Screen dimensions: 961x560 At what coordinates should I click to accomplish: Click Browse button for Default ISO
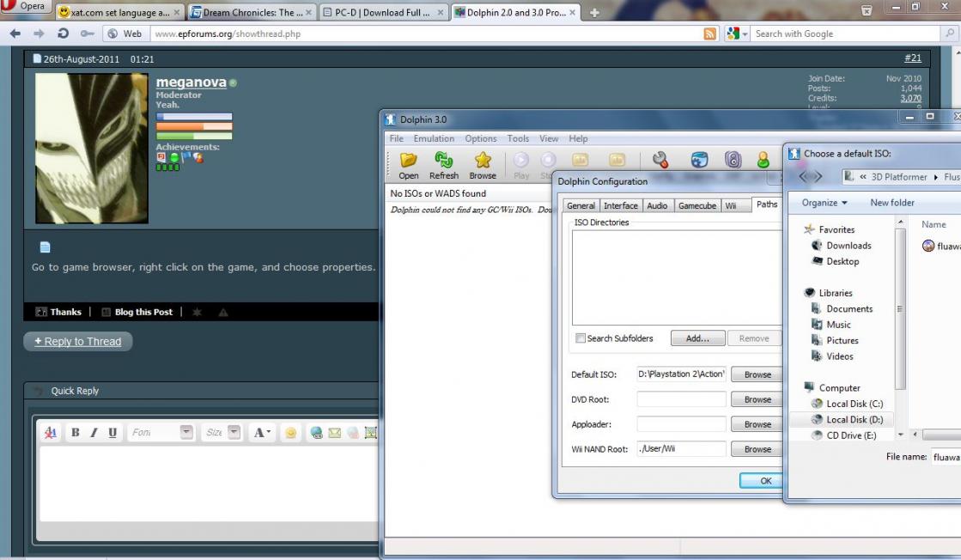757,374
